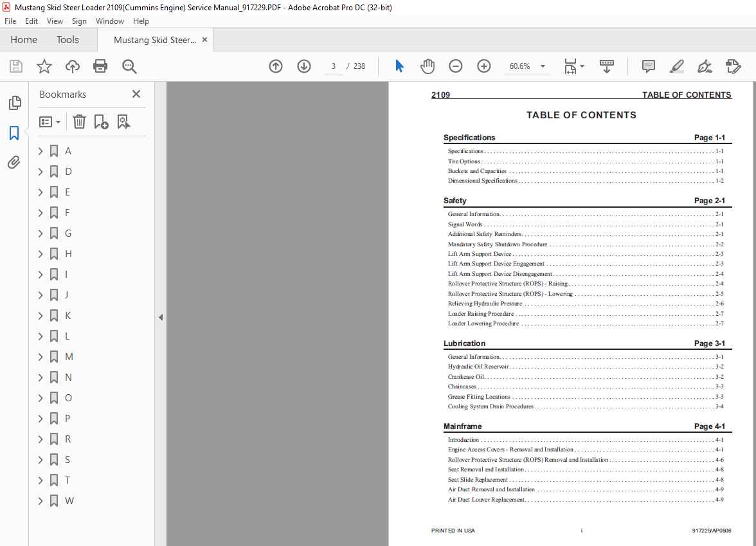Open the Sign document pen icon
Screen dimensions: 756x546
click(x=705, y=66)
